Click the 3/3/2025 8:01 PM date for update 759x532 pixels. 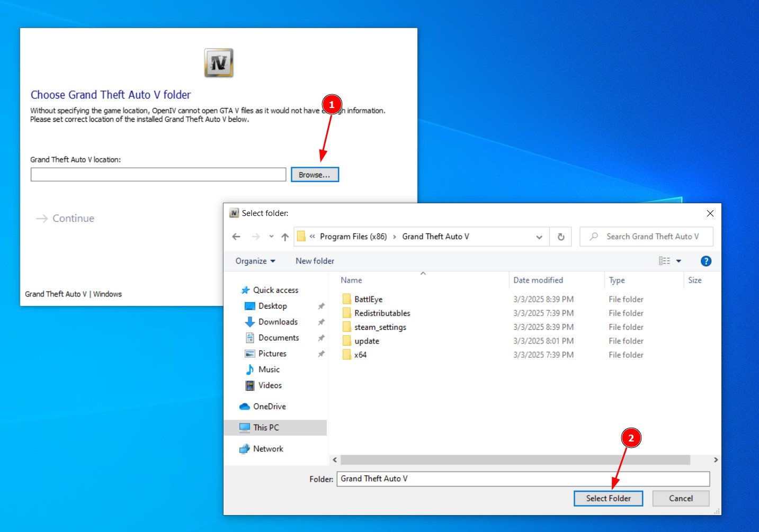pos(543,341)
